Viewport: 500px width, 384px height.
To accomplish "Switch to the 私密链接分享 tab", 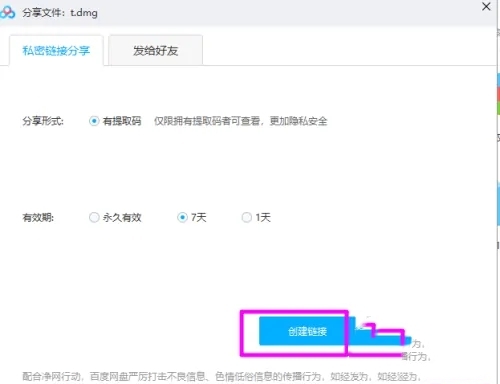I will tap(56, 51).
